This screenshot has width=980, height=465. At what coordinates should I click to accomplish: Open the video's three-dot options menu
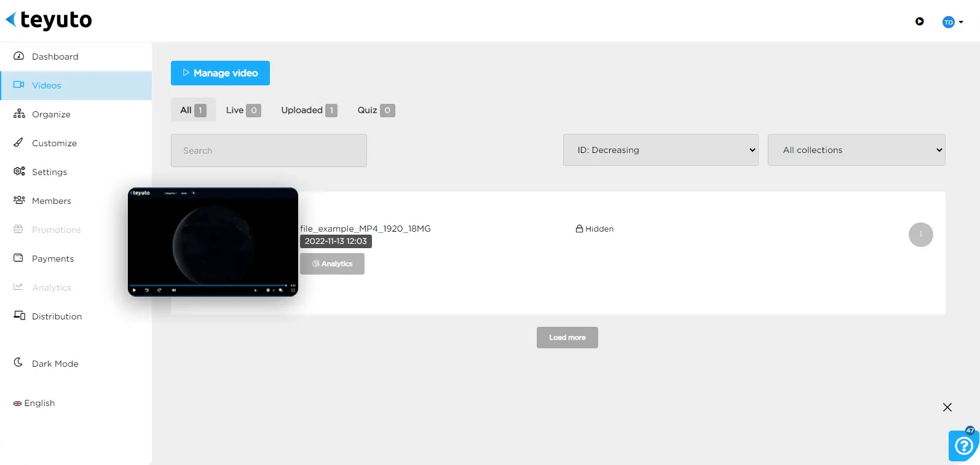921,235
